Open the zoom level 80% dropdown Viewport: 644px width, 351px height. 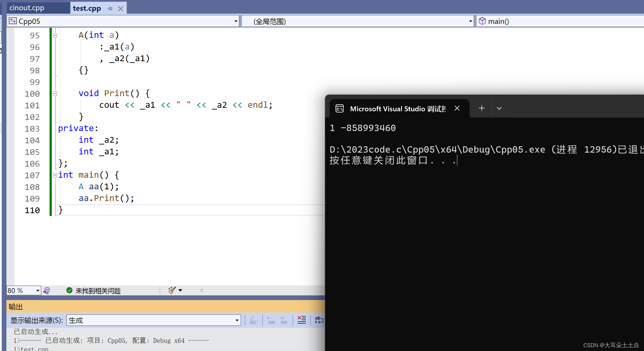(38, 290)
